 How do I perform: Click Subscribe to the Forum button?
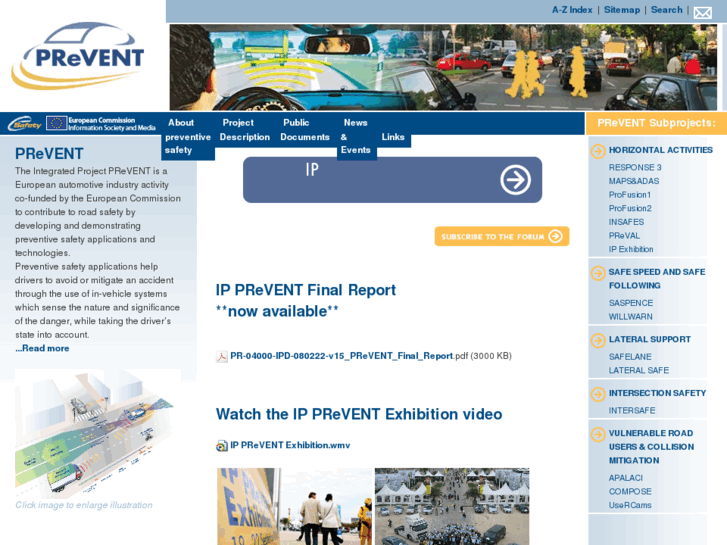click(502, 236)
